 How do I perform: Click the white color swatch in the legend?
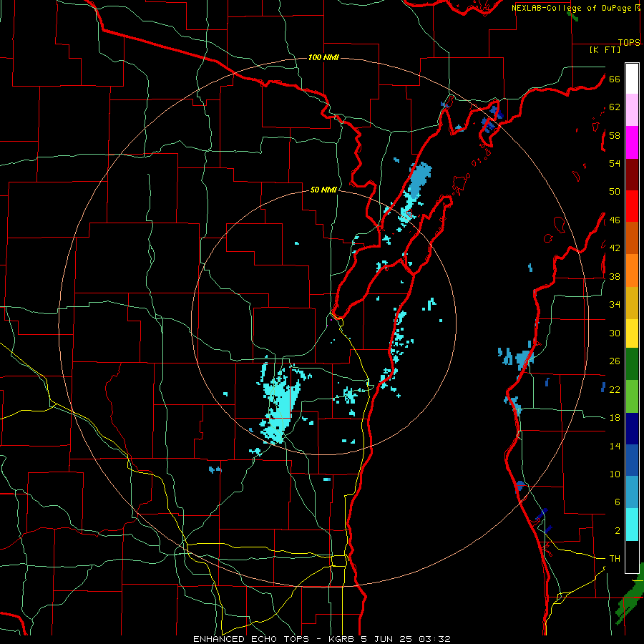click(x=632, y=79)
